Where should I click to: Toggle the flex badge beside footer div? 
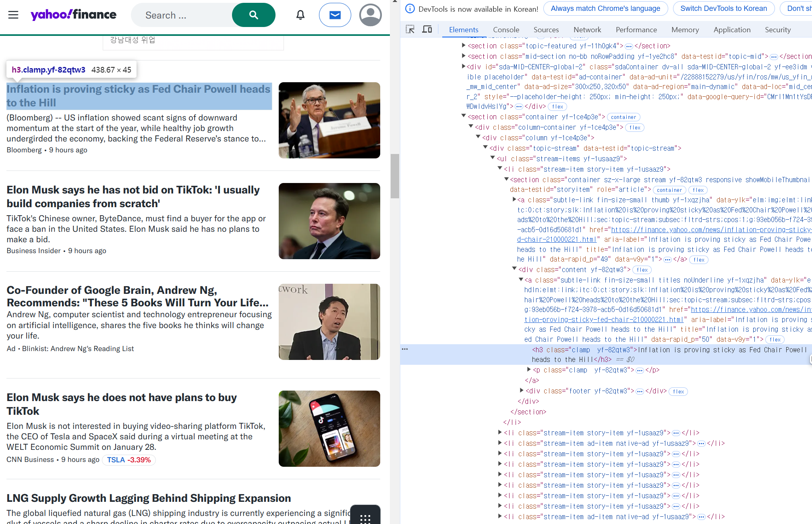coord(679,391)
